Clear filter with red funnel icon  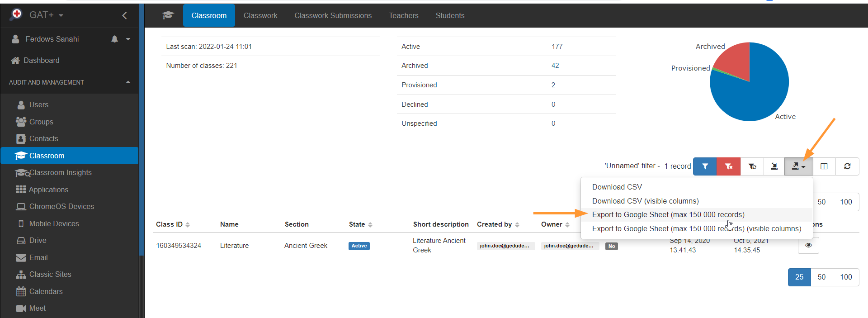coord(728,166)
